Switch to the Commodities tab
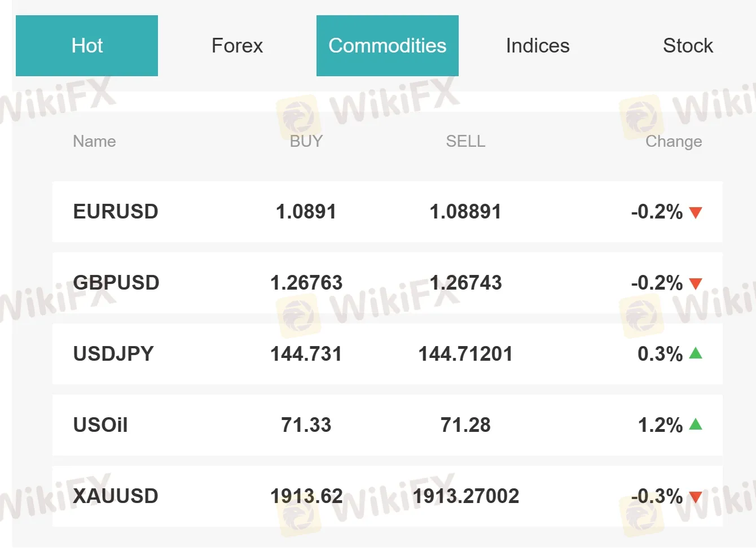This screenshot has height=551, width=756. point(388,46)
